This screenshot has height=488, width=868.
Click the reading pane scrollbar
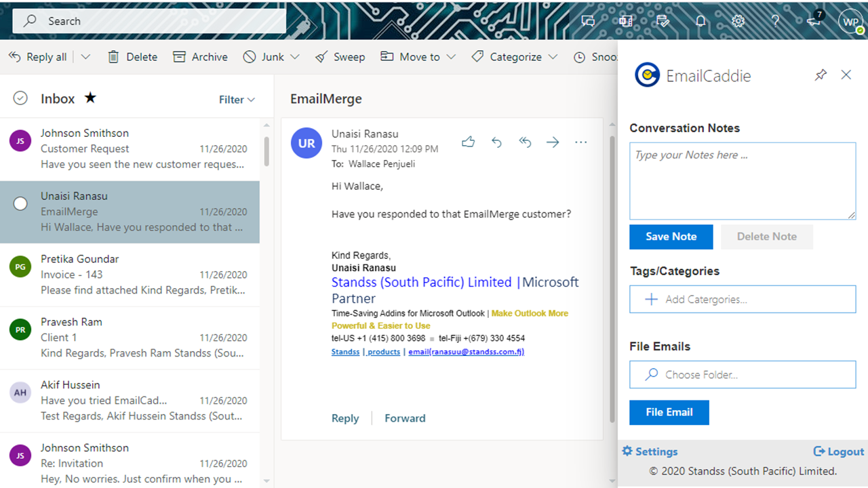pos(612,278)
